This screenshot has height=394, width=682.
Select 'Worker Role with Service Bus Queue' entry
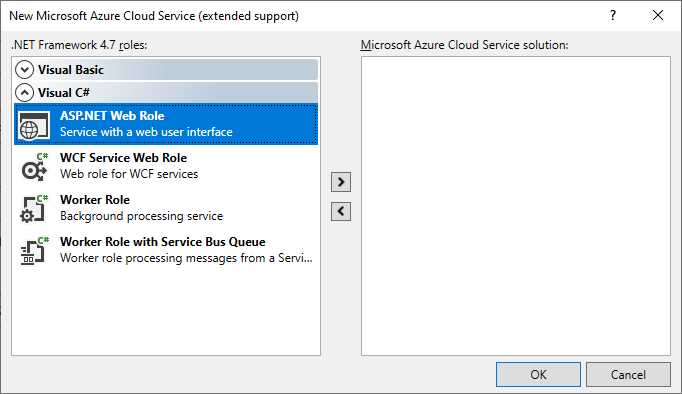click(166, 250)
